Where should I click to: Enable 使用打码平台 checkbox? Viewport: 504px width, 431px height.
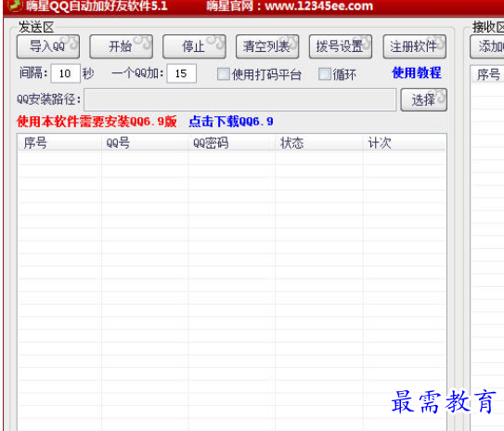click(223, 74)
